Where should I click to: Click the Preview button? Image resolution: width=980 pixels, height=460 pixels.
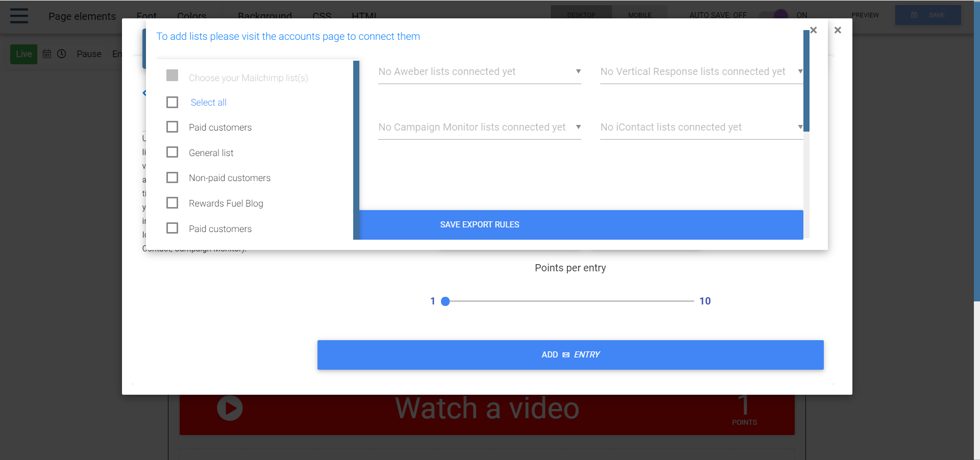[x=865, y=15]
